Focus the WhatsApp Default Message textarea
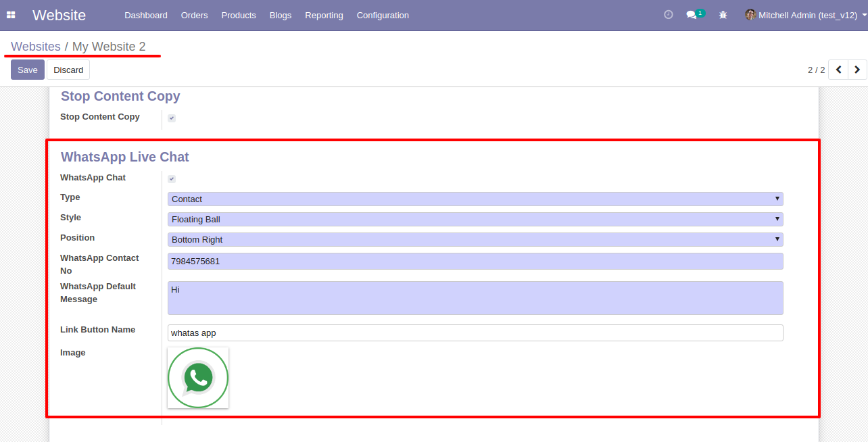Viewport: 868px width, 442px height. (x=475, y=298)
